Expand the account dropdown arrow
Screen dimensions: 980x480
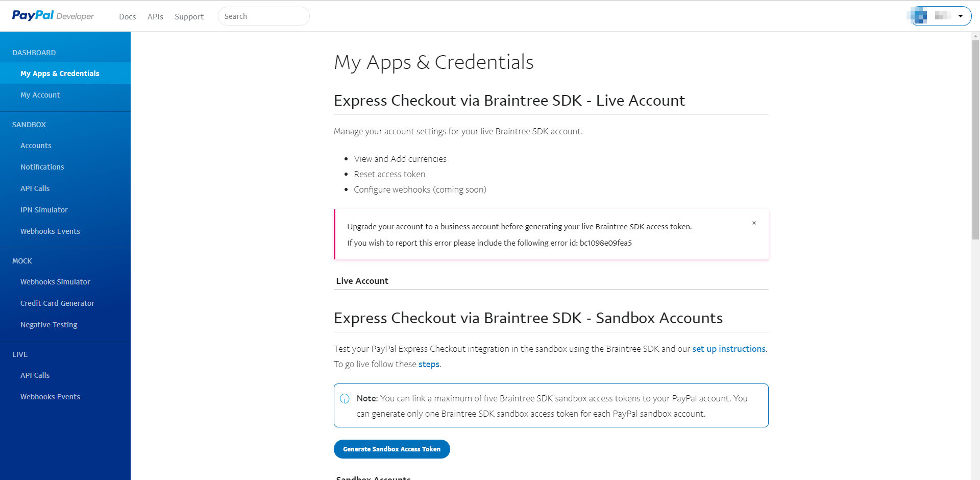(961, 16)
